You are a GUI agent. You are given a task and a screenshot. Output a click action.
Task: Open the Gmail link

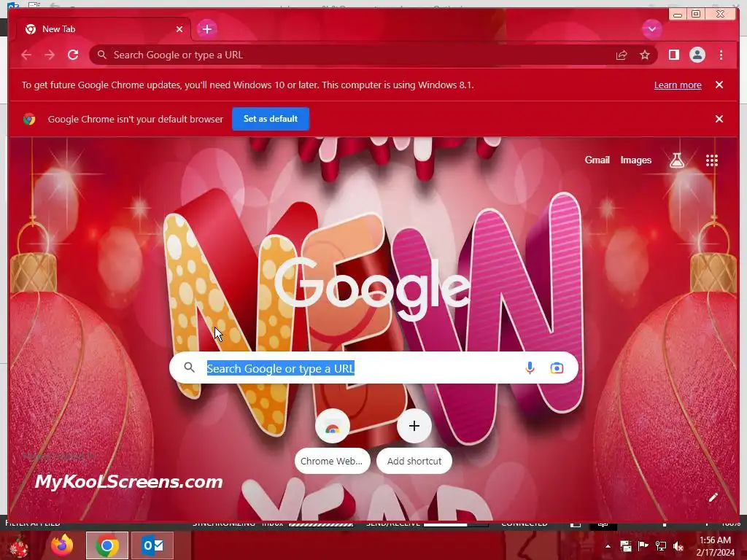pyautogui.click(x=597, y=160)
